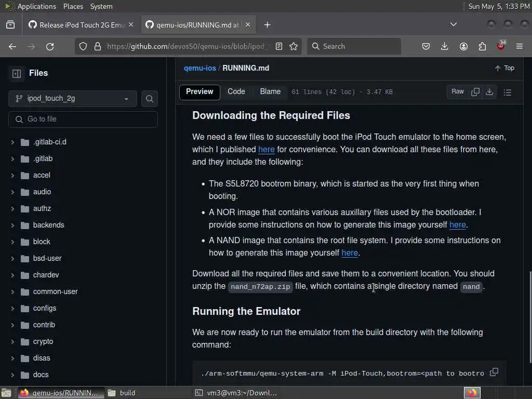532x399 pixels.
Task: Expand the backends folder
Action: pos(12,225)
